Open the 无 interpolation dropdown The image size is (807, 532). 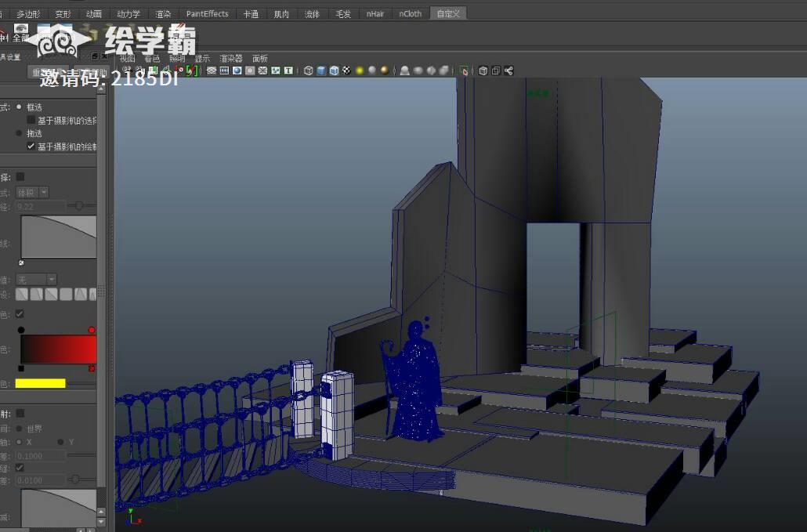click(x=36, y=280)
